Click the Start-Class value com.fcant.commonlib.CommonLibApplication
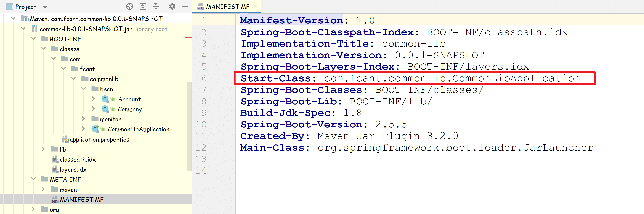644x214 pixels. coord(452,78)
